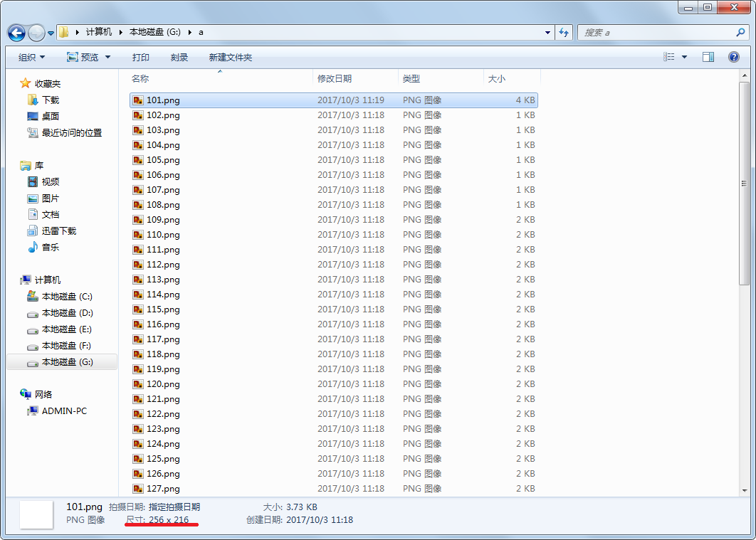This screenshot has width=756, height=540.
Task: Expand breadcrumb arrow after 本地磁盘 (G:)
Action: pyautogui.click(x=189, y=32)
